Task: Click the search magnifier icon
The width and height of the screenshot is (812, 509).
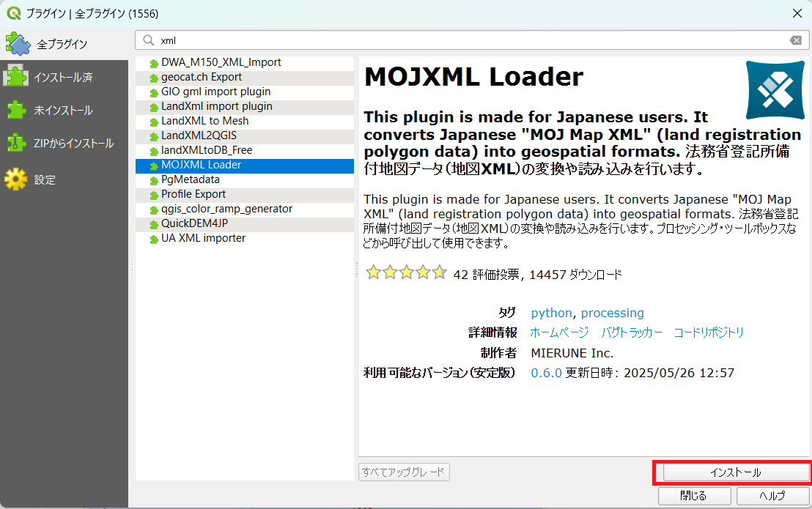Action: tap(149, 40)
